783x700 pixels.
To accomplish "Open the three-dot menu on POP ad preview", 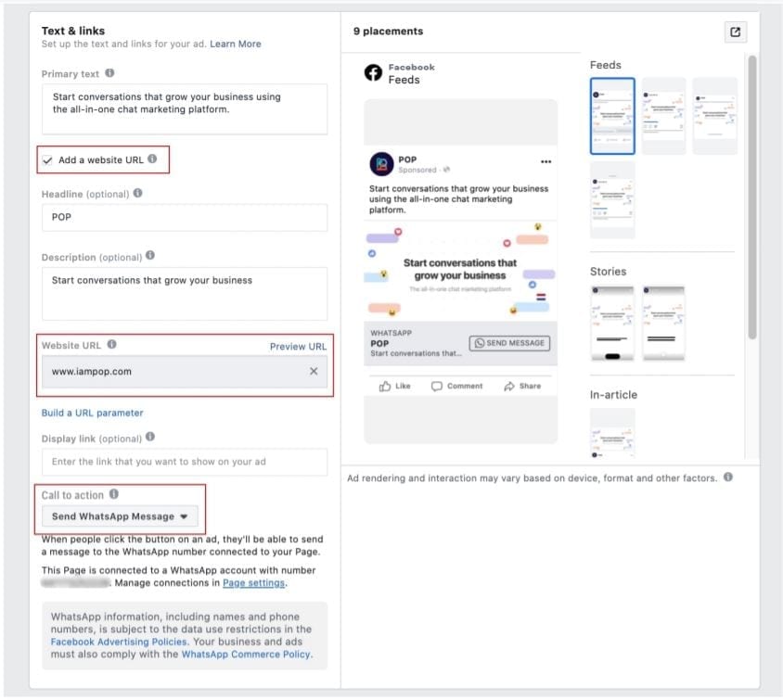I will coord(546,161).
